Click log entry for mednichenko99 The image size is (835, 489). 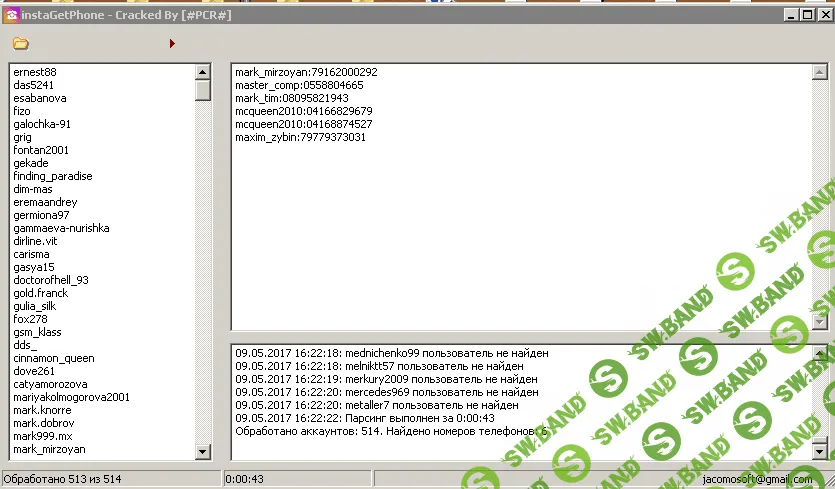tap(392, 353)
